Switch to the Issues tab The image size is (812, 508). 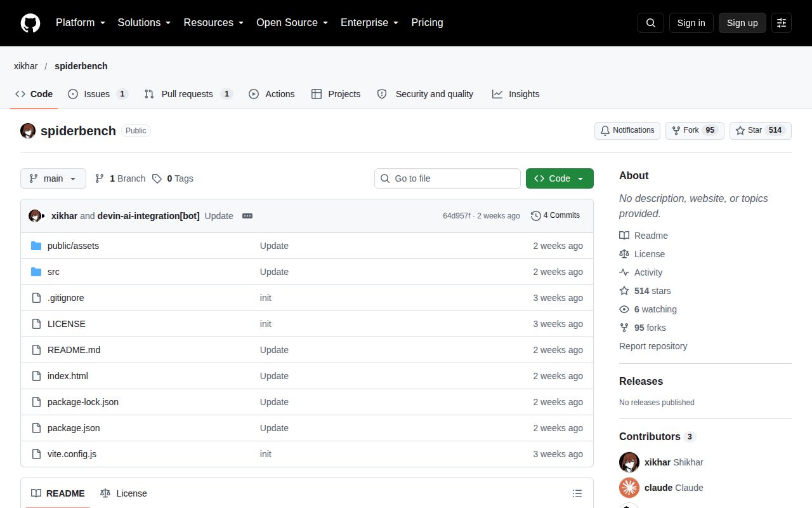98,94
